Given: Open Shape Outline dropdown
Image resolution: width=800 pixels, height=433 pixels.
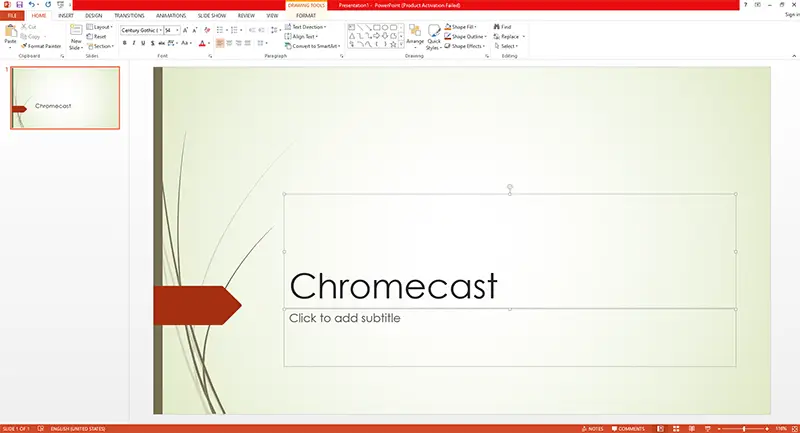Looking at the screenshot, I should click(x=465, y=36).
